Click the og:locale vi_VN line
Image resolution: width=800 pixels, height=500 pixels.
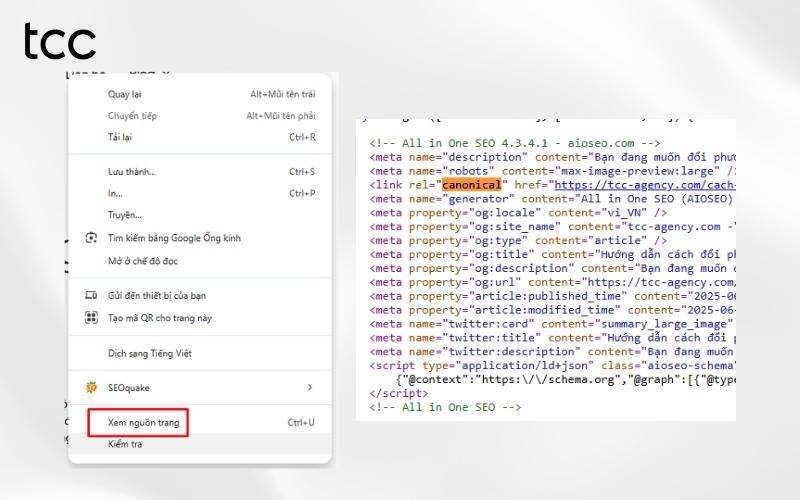pos(518,212)
